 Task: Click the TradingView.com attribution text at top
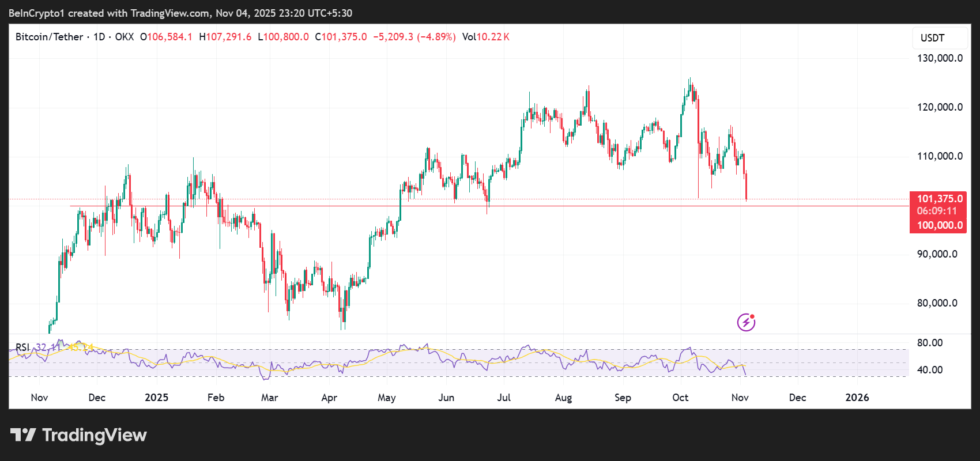170,13
